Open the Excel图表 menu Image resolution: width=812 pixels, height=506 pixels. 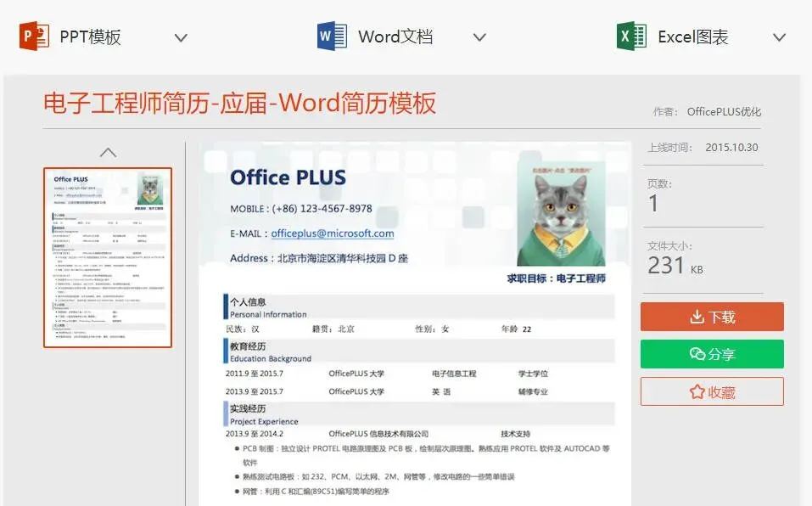click(693, 37)
